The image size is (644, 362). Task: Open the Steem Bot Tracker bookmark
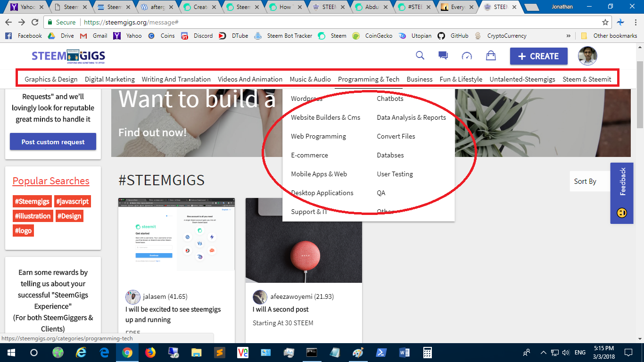coord(283,36)
